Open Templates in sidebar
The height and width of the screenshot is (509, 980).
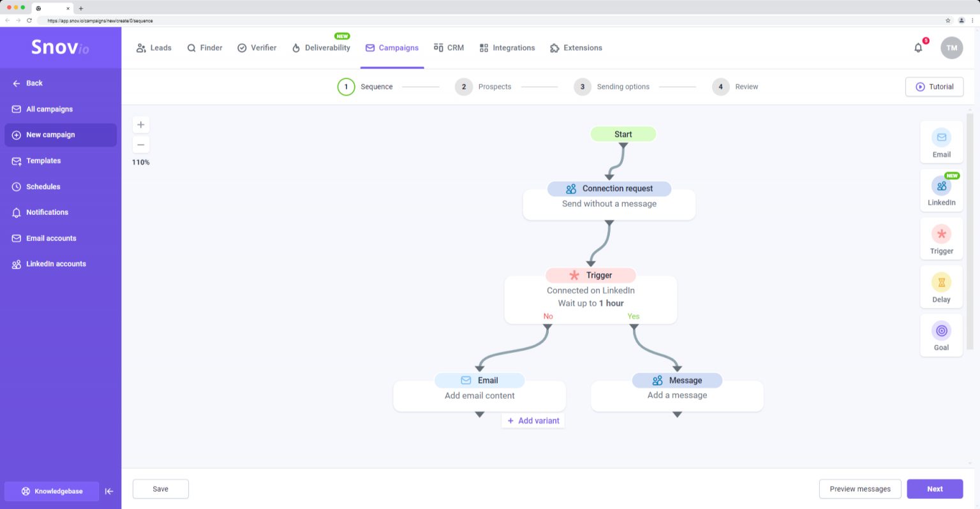click(61, 161)
